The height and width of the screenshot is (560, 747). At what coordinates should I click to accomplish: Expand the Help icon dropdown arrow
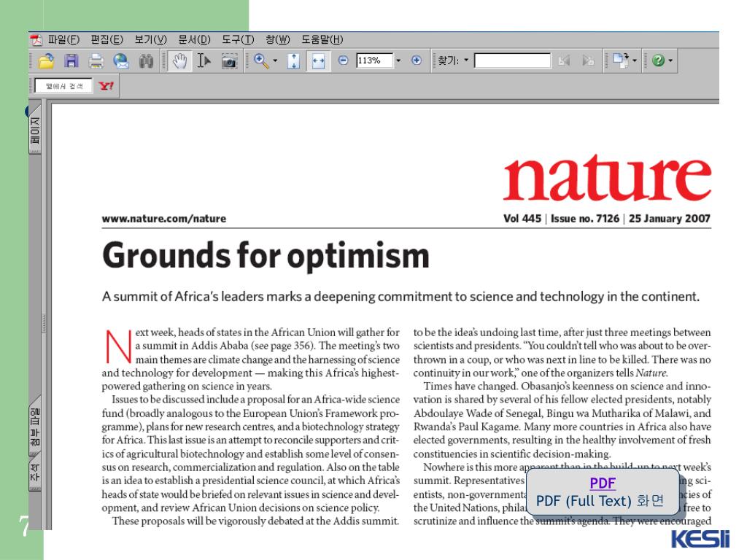tap(670, 61)
